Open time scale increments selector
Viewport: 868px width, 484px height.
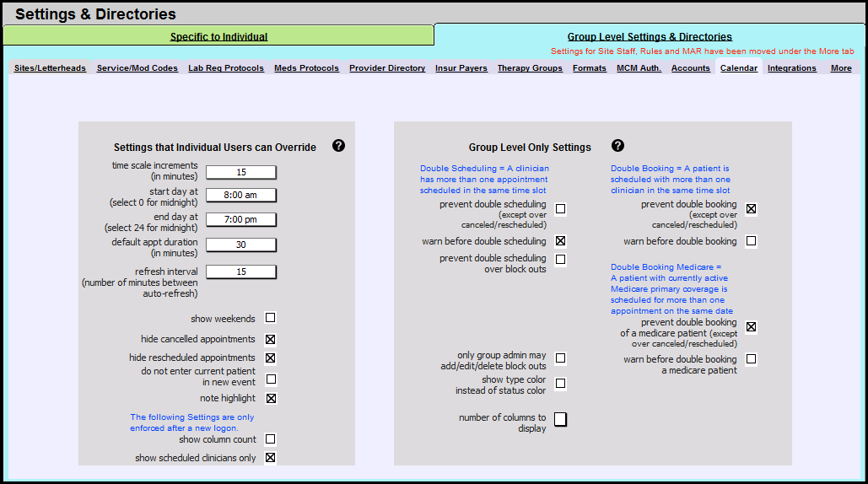240,172
